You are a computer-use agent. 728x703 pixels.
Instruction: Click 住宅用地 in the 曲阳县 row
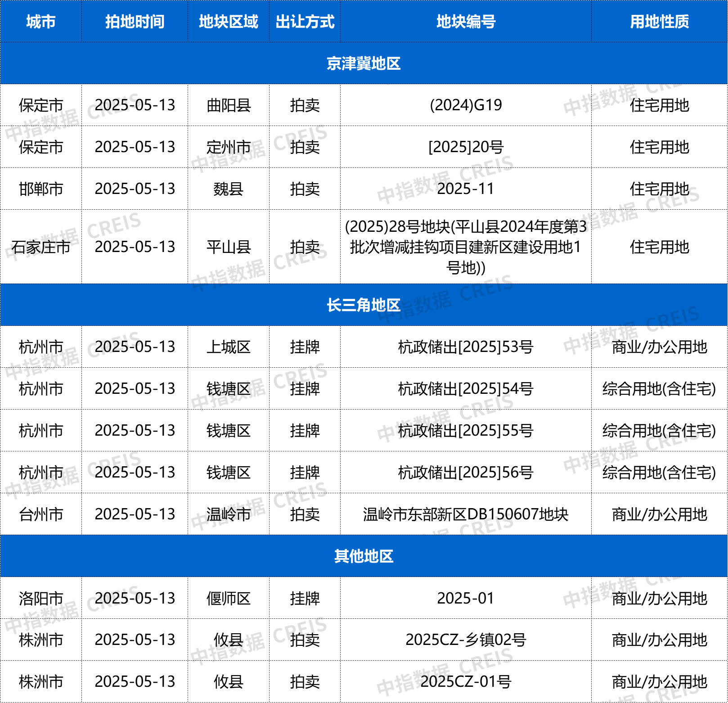(660, 105)
